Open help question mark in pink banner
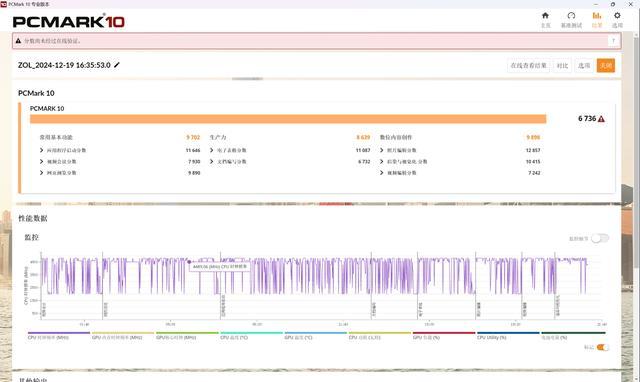This screenshot has height=382, width=640. point(613,41)
